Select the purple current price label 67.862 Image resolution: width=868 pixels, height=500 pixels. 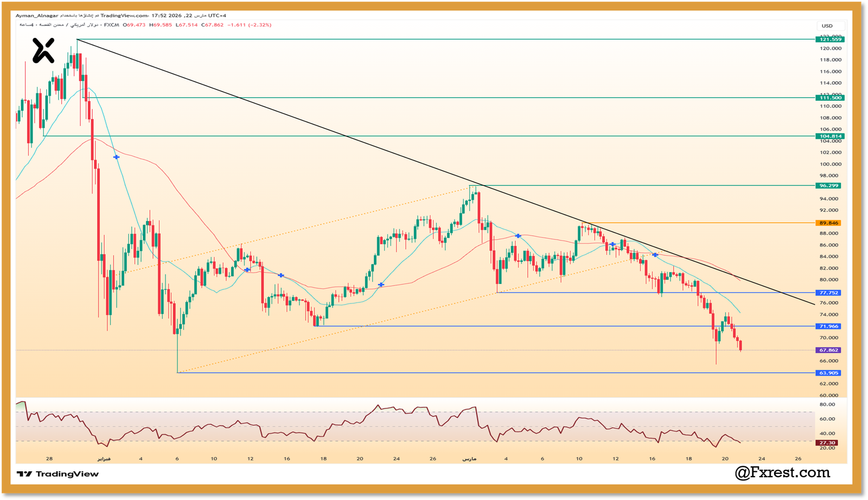point(827,350)
